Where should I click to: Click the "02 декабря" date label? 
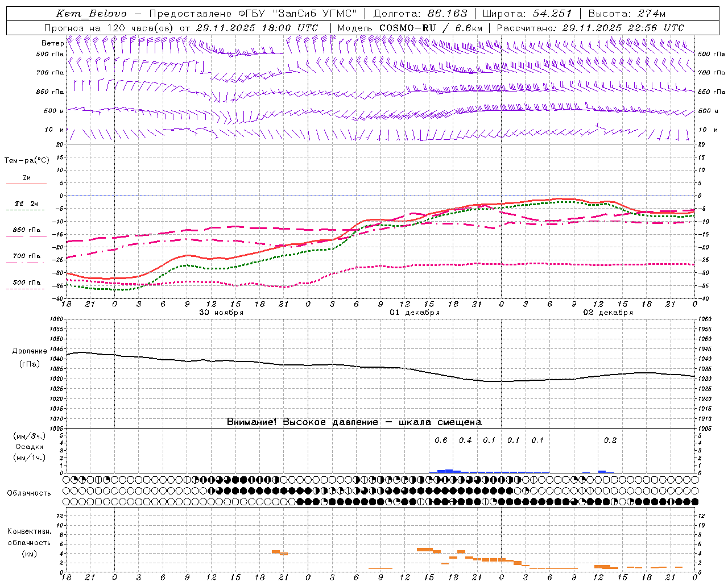coord(608,313)
